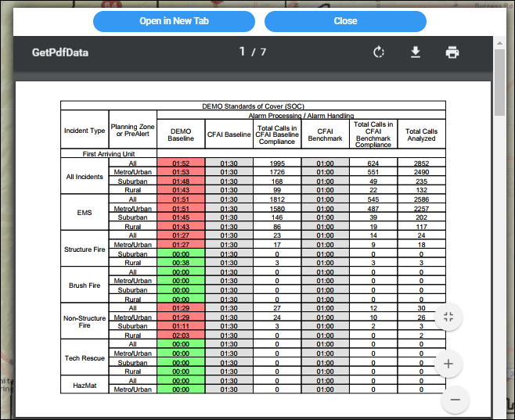Click the Non-Structure Fire row label
The height and width of the screenshot is (420, 515).
(x=85, y=321)
